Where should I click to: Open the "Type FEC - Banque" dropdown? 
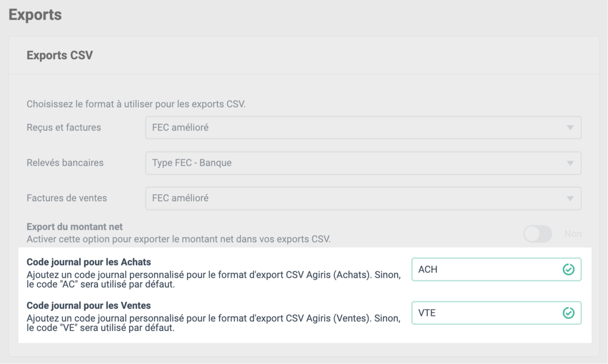[363, 163]
